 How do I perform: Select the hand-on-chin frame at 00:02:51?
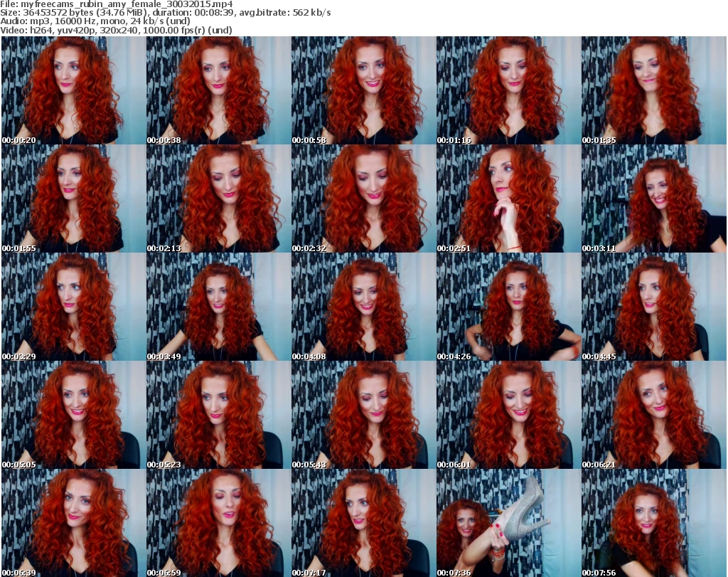click(508, 198)
